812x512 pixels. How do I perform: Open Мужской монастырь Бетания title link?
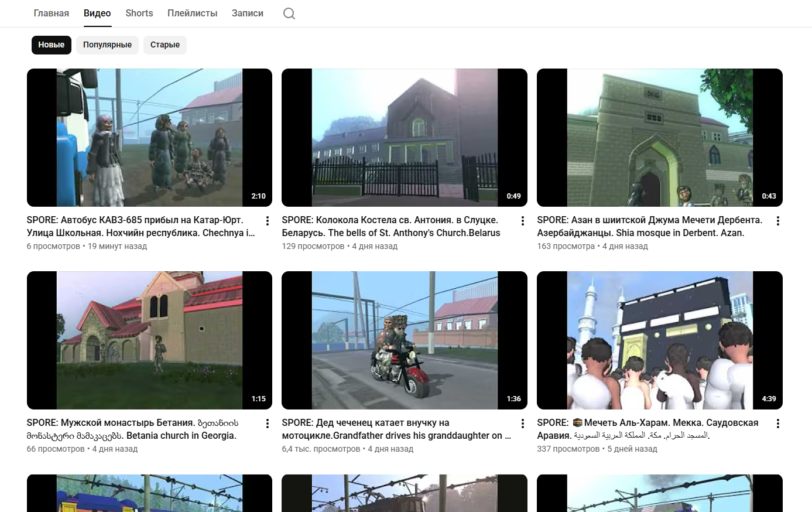point(132,429)
